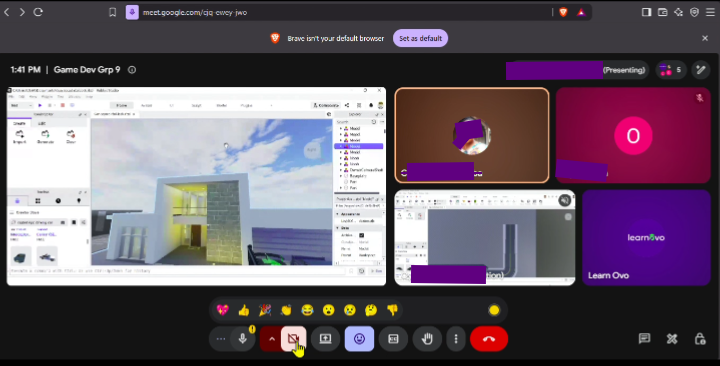
Task: Send the thumbs down reaction
Action: click(x=392, y=310)
